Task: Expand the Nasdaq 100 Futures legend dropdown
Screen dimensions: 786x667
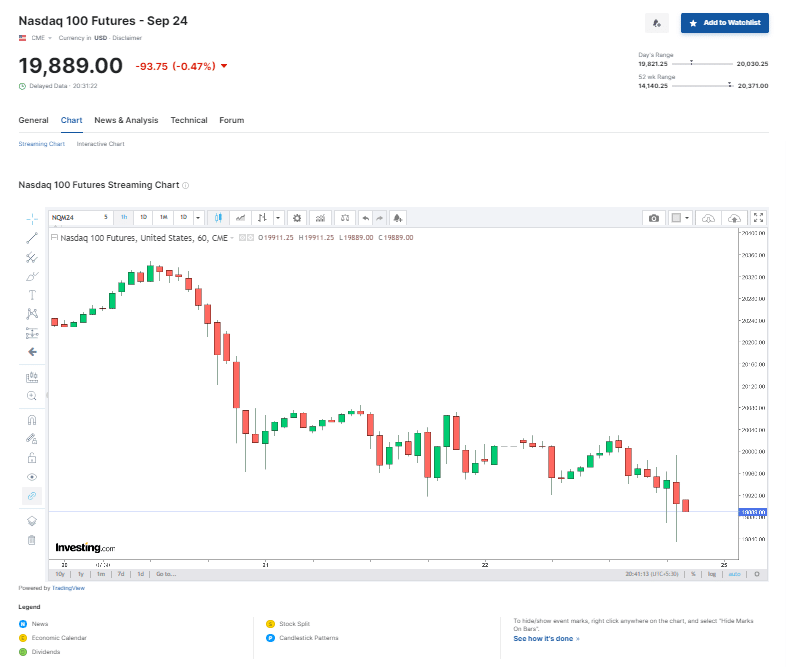Action: pos(232,238)
